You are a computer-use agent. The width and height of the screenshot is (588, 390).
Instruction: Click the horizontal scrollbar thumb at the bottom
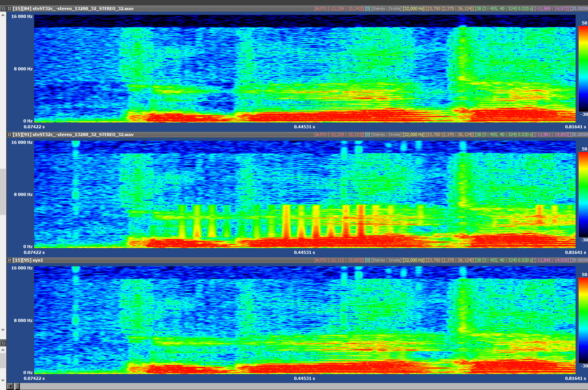[17, 386]
